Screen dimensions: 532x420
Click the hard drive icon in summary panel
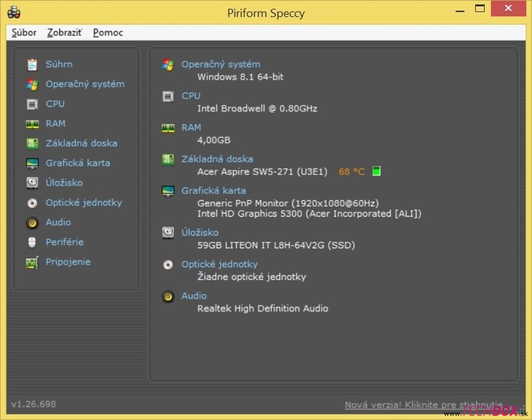pos(168,233)
